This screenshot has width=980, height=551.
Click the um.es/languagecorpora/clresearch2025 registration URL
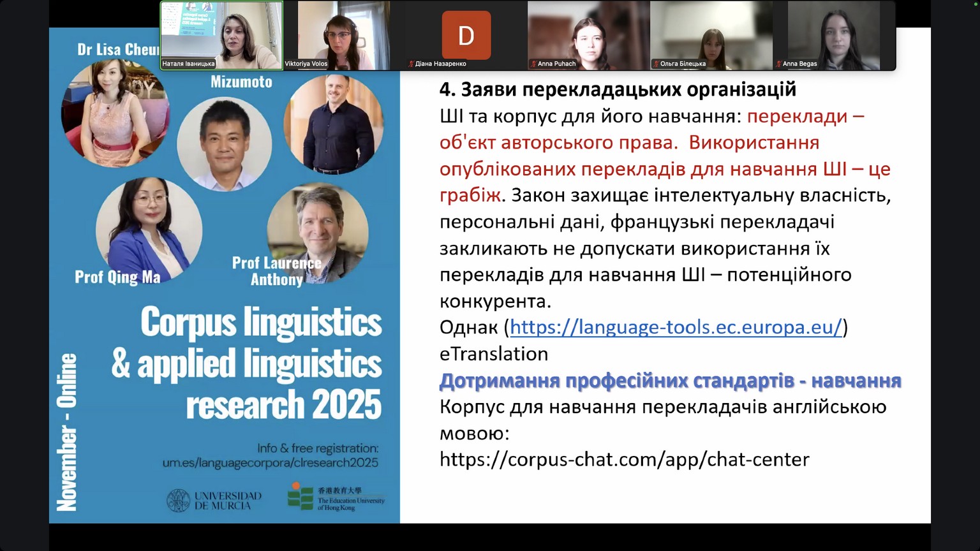270,463
